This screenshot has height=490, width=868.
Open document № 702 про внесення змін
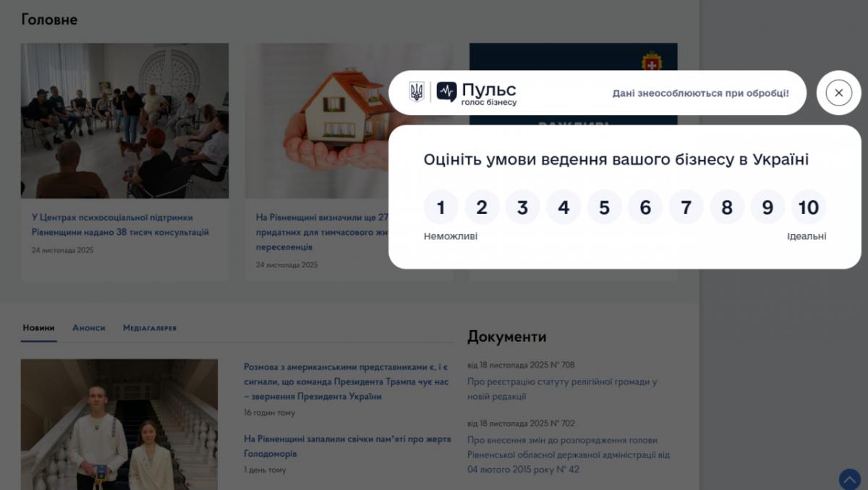568,455
